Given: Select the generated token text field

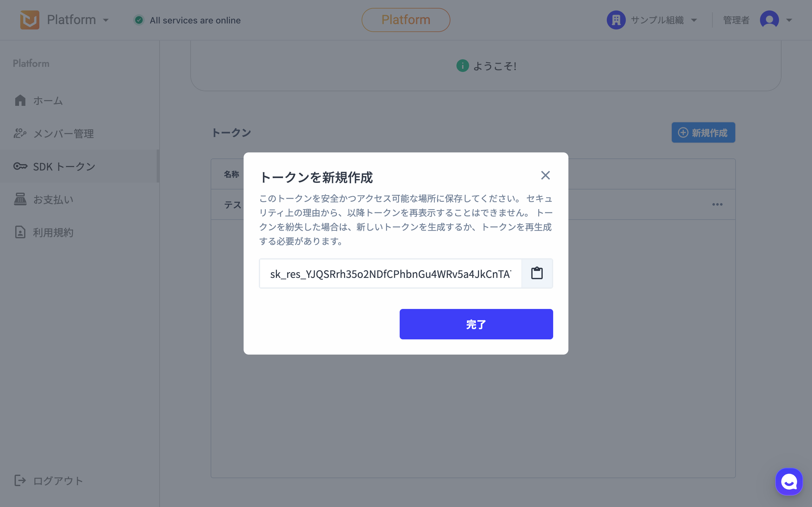Looking at the screenshot, I should (390, 273).
